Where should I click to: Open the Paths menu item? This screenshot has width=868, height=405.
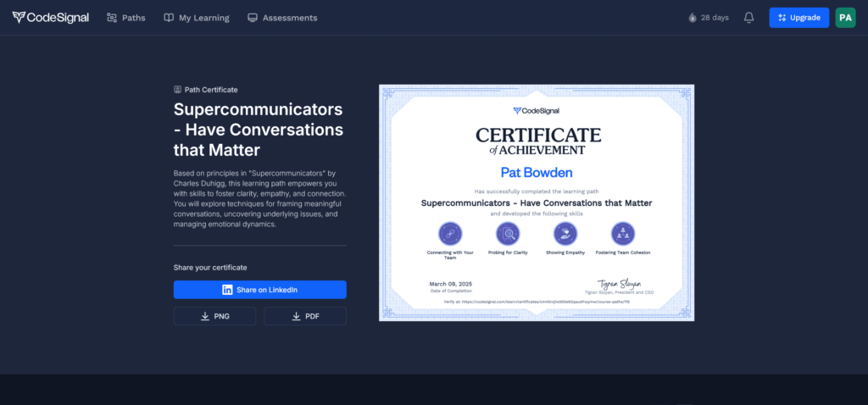coord(126,18)
